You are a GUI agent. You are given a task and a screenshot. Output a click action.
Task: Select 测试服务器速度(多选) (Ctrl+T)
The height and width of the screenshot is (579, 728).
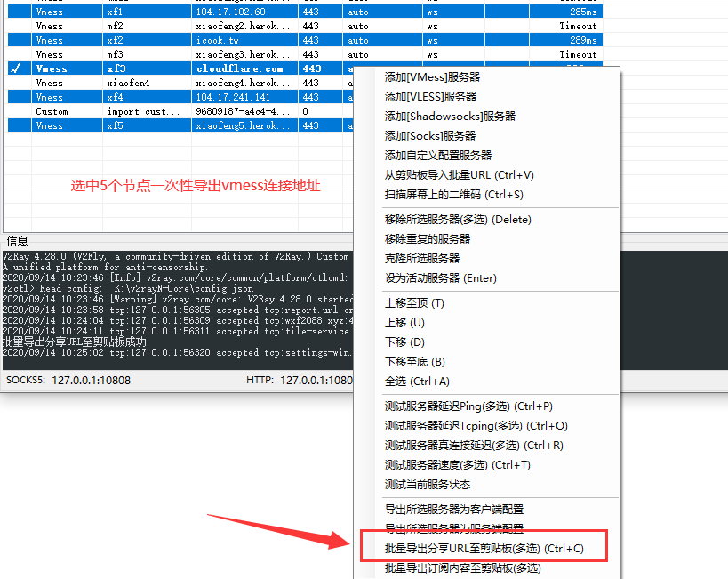(457, 465)
